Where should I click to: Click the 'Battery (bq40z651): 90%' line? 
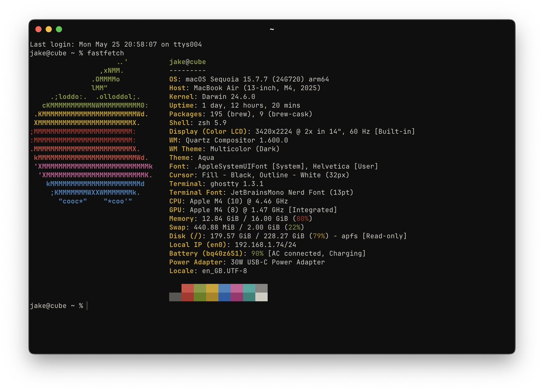click(267, 253)
